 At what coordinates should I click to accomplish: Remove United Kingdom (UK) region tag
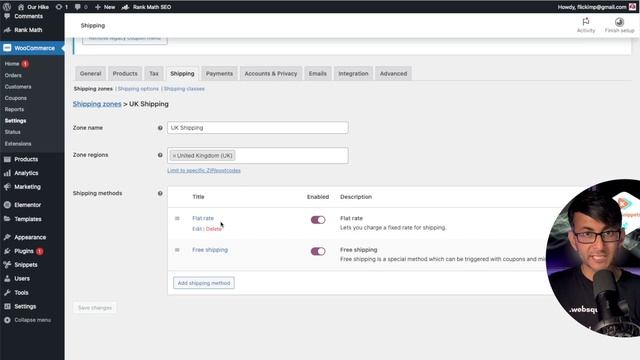tap(174, 156)
